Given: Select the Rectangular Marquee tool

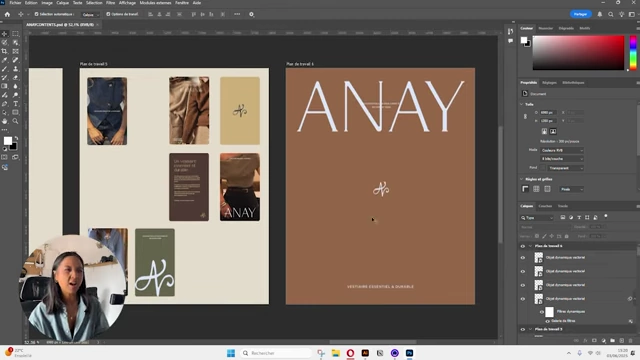Looking at the screenshot, I should 16,34.
